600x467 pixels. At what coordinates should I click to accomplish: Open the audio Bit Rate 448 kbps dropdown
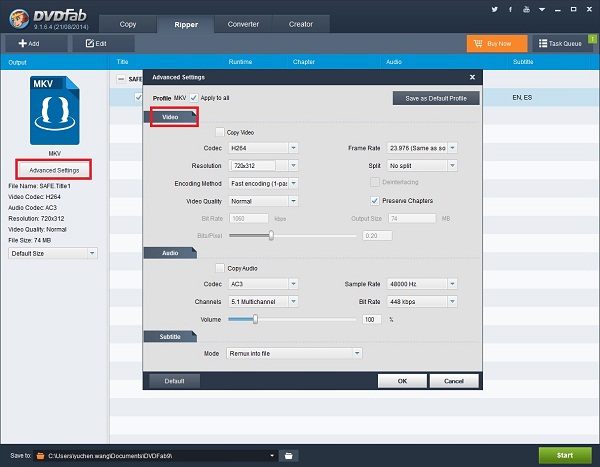pos(422,301)
